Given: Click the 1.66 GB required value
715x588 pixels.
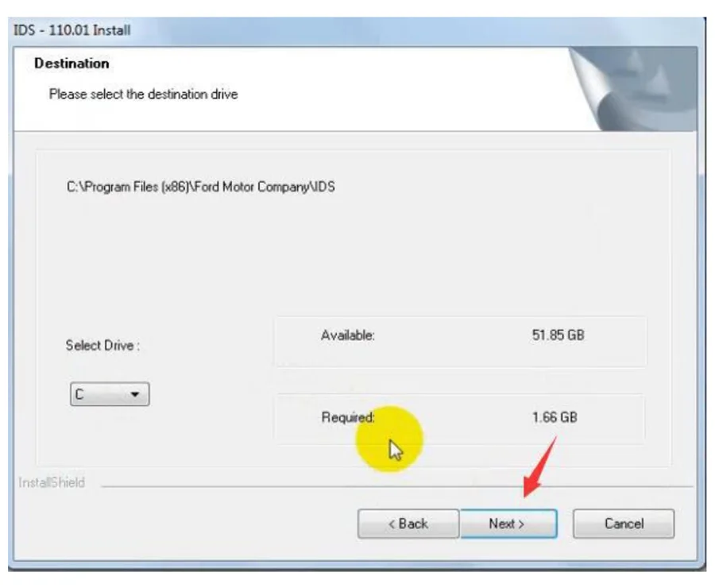Looking at the screenshot, I should coord(555,417).
